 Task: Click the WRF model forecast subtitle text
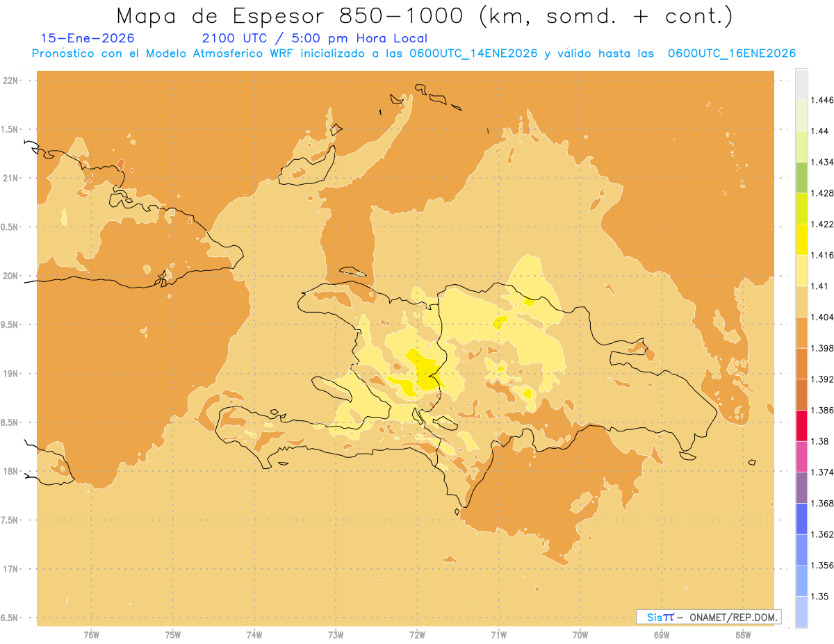pos(414,53)
